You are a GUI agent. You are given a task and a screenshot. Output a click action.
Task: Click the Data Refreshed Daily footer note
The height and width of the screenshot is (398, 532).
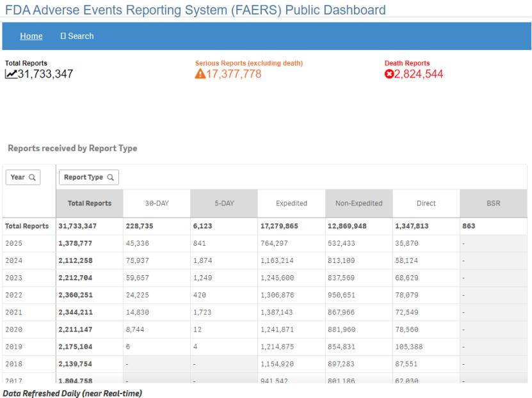click(72, 394)
